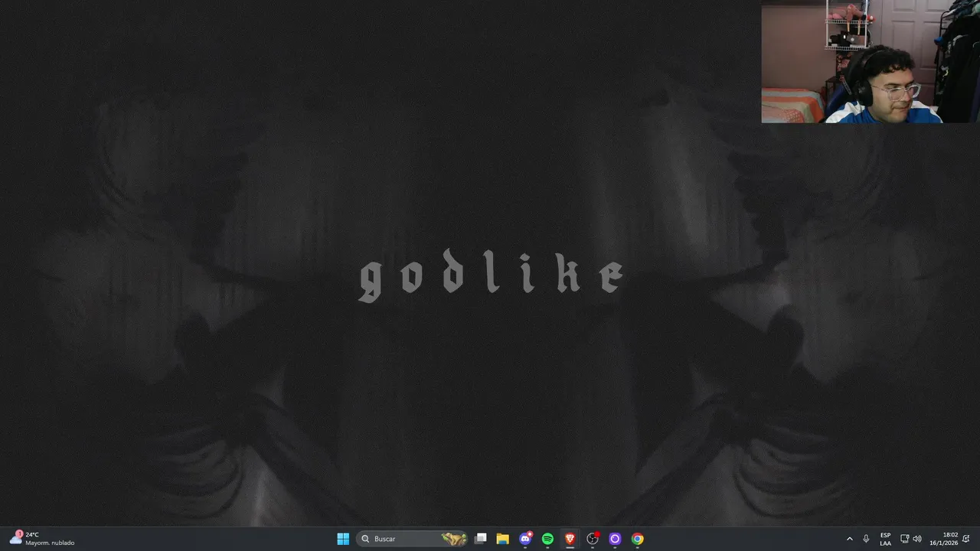Open File Explorer from the taskbar
980x551 pixels.
pyautogui.click(x=502, y=539)
